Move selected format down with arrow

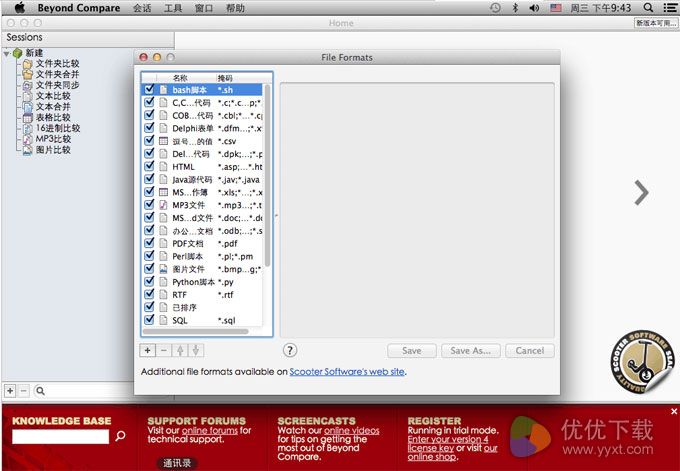tap(196, 350)
